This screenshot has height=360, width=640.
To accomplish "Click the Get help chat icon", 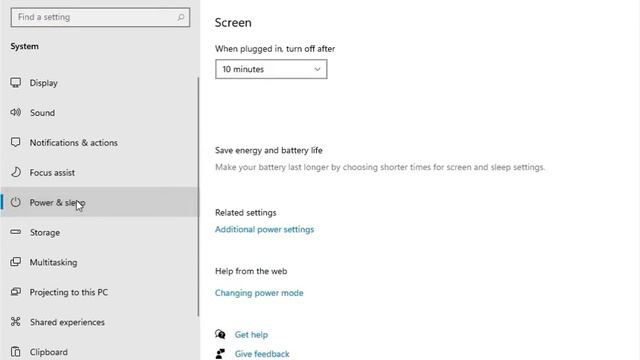I will click(x=220, y=334).
